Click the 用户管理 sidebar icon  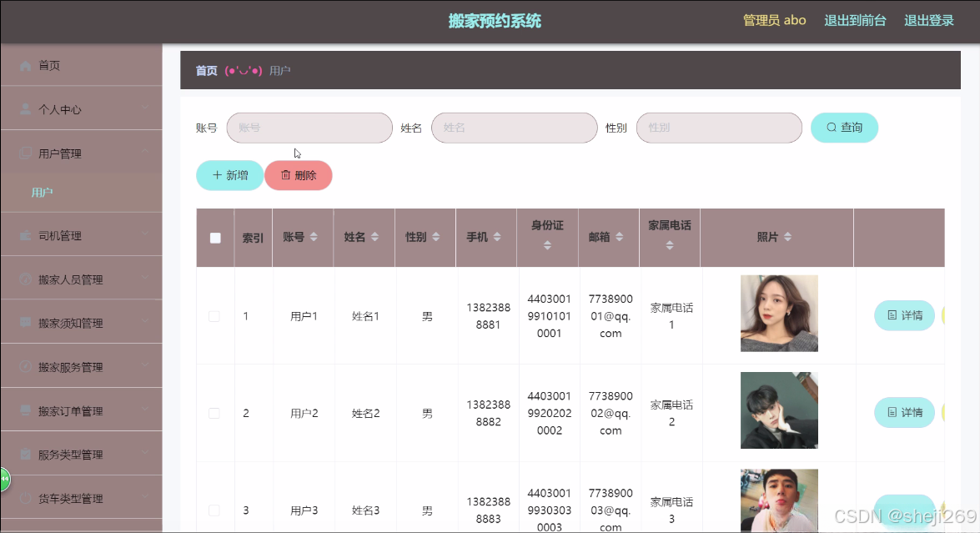click(x=25, y=153)
